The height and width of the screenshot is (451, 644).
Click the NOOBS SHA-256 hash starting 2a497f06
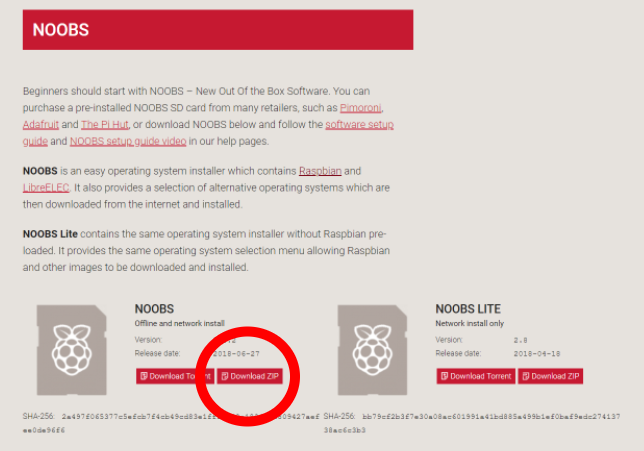[171, 423]
